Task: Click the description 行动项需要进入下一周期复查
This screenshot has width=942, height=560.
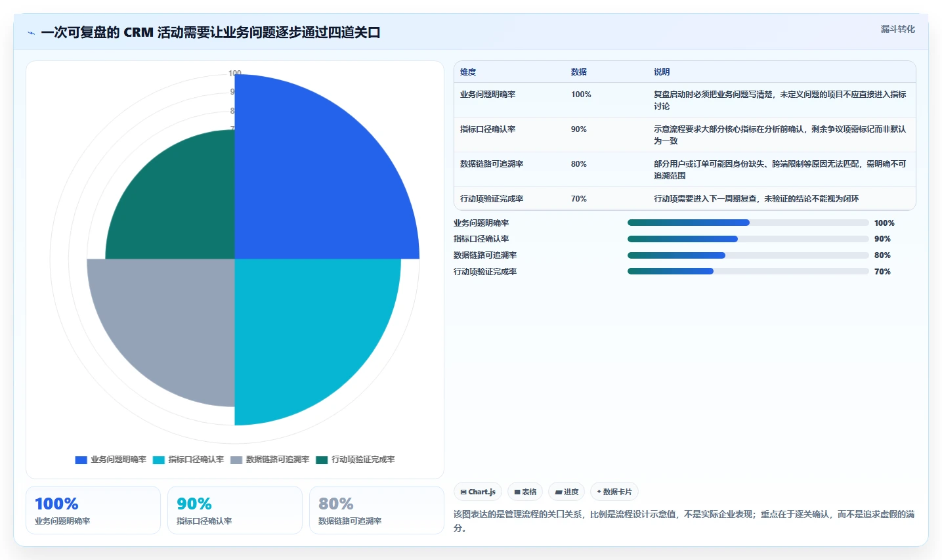Action: (x=756, y=199)
